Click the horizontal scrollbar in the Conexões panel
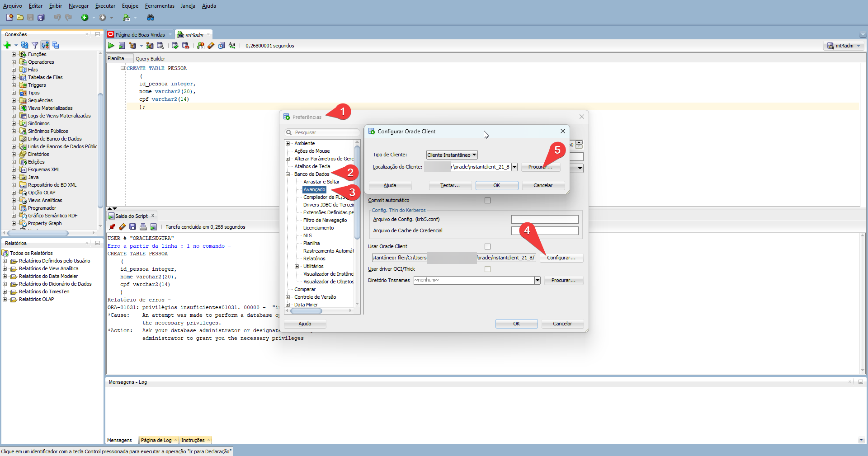Image resolution: width=868 pixels, height=456 pixels. click(x=38, y=233)
